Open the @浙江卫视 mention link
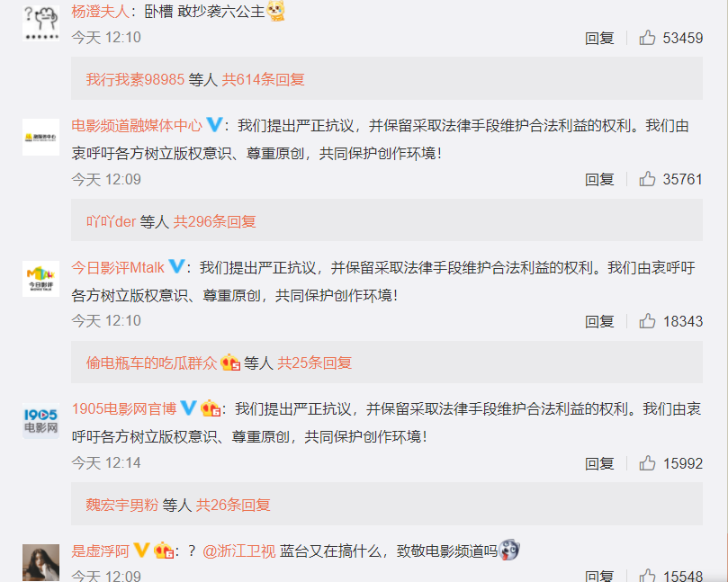This screenshot has height=582, width=728. coord(239,551)
